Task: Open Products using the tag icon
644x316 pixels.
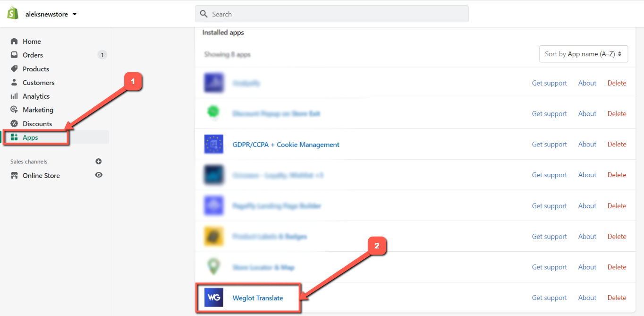Action: pyautogui.click(x=14, y=68)
